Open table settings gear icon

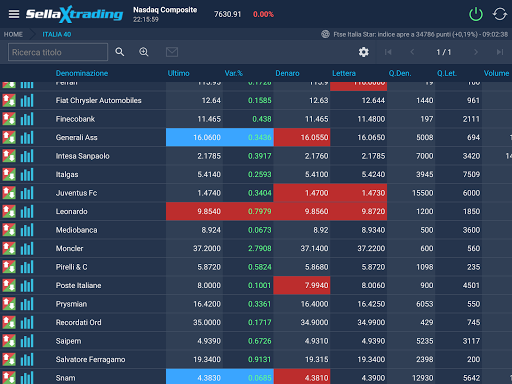(x=364, y=52)
